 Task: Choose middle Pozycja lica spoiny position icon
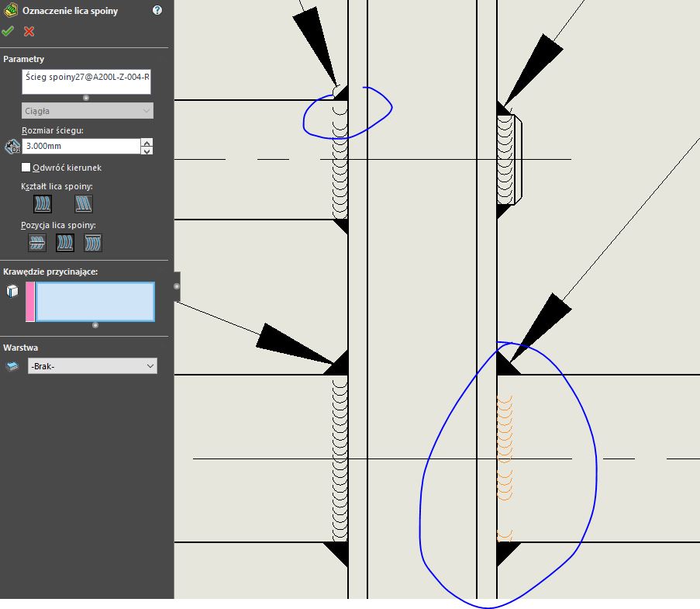pyautogui.click(x=65, y=243)
